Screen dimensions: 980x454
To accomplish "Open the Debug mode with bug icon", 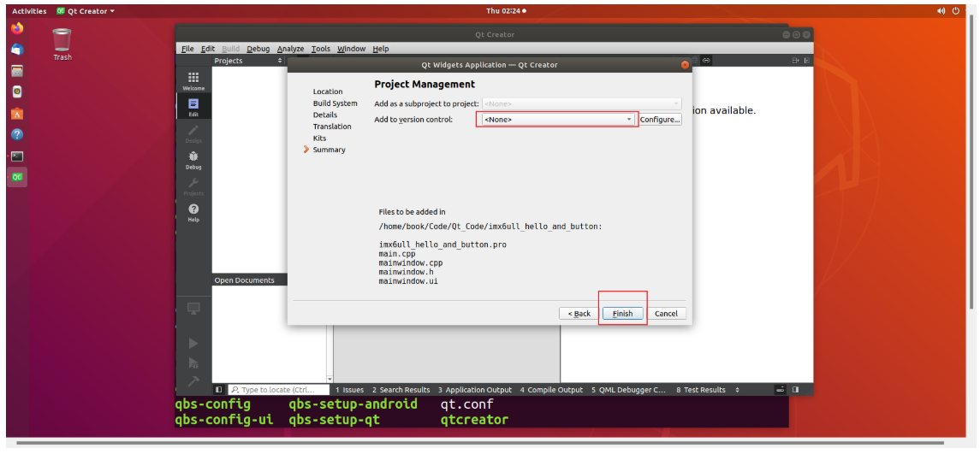I will pyautogui.click(x=193, y=160).
